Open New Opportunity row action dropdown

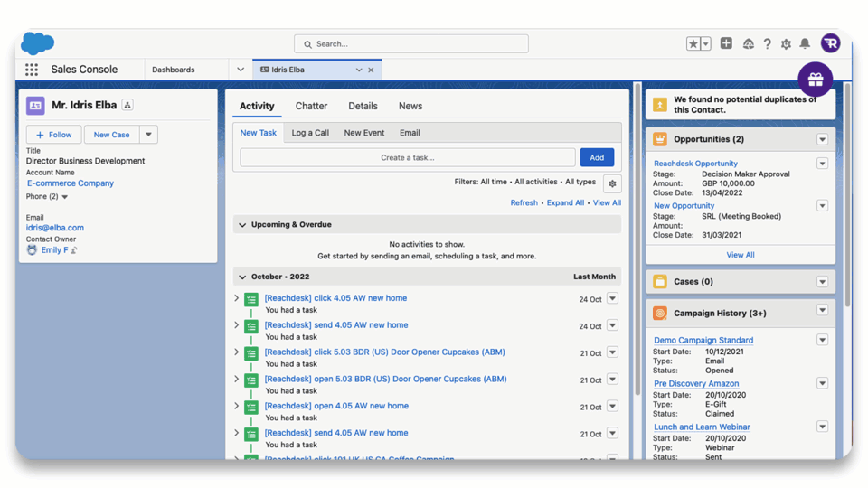(x=822, y=206)
